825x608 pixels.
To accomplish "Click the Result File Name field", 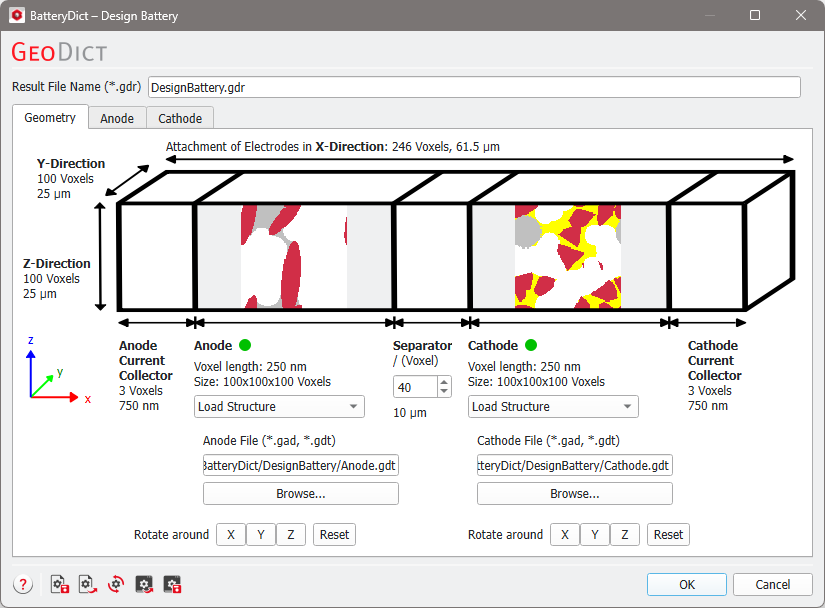I will [474, 87].
